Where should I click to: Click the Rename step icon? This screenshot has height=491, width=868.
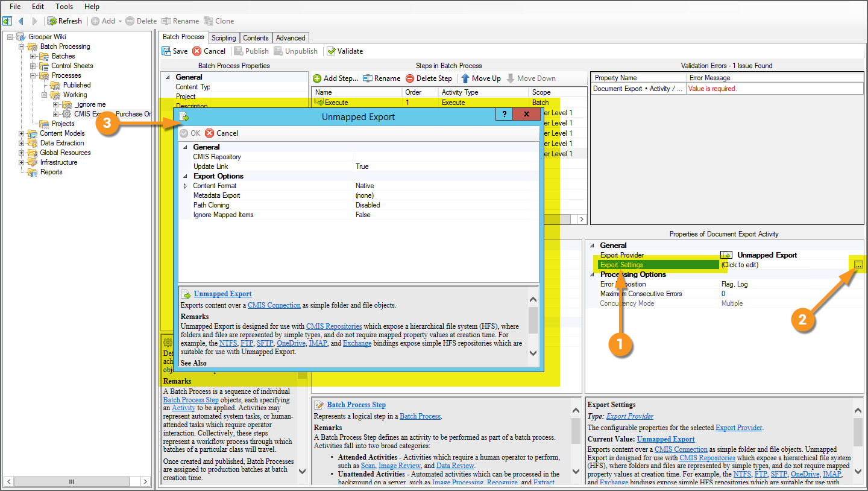click(367, 78)
